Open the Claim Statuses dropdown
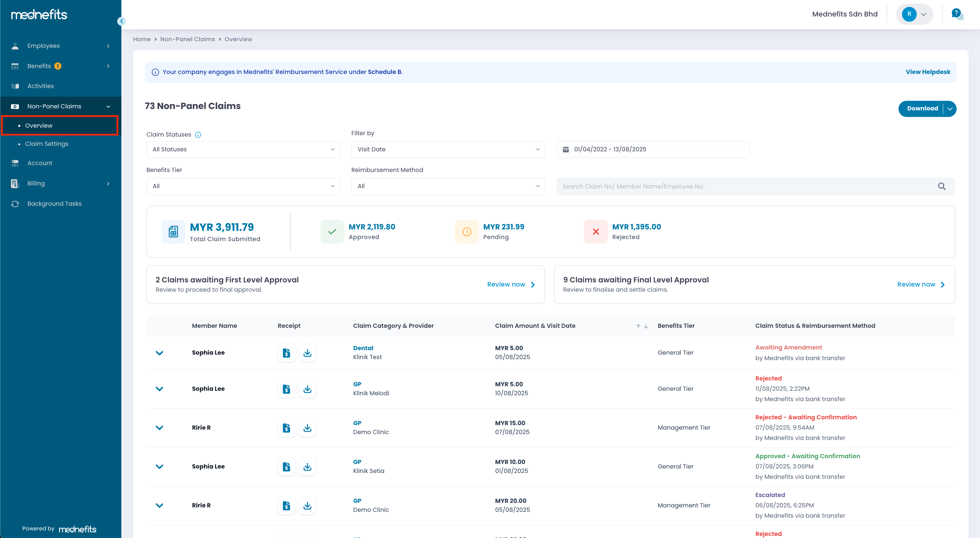980x538 pixels. point(243,149)
